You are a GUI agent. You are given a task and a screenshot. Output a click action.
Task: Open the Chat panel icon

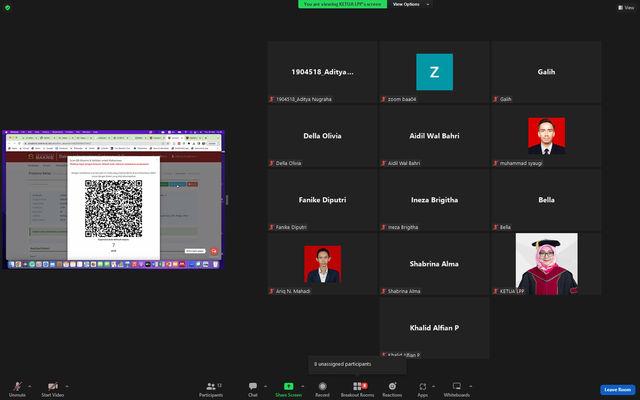[x=253, y=386]
